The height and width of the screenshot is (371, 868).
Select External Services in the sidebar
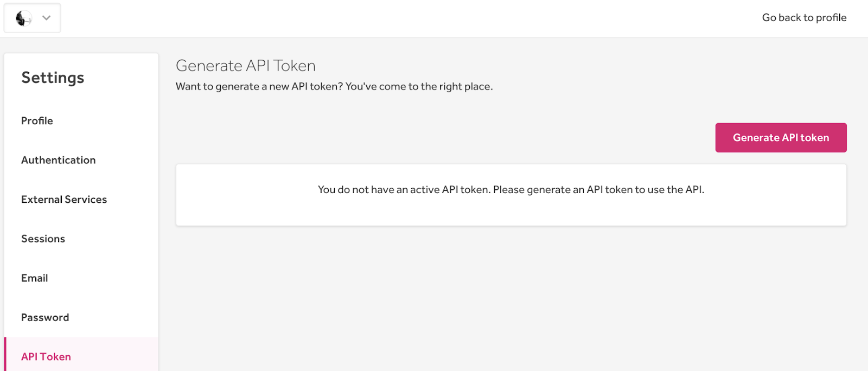coord(64,200)
